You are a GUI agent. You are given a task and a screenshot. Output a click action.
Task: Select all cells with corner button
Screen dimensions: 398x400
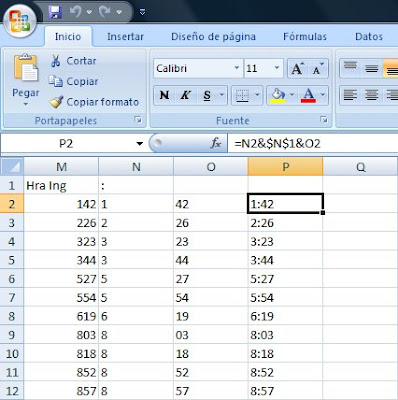[12, 167]
